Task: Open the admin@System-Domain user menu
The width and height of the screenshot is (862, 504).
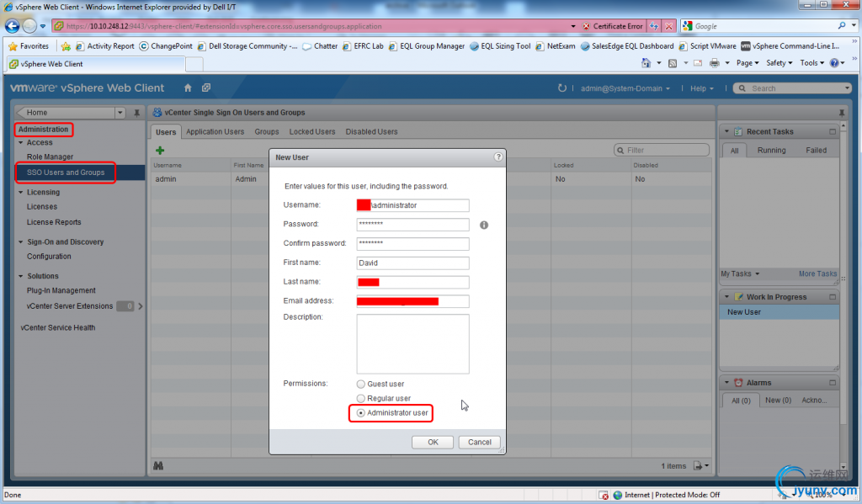Action: pyautogui.click(x=625, y=88)
